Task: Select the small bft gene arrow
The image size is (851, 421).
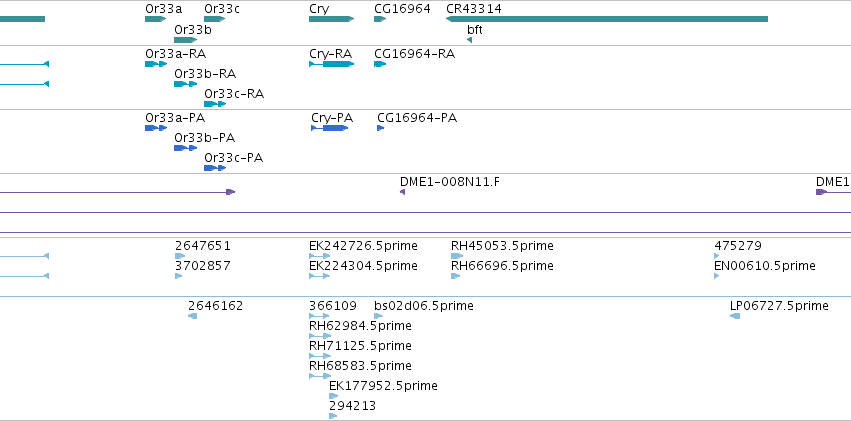Action: pyautogui.click(x=469, y=40)
